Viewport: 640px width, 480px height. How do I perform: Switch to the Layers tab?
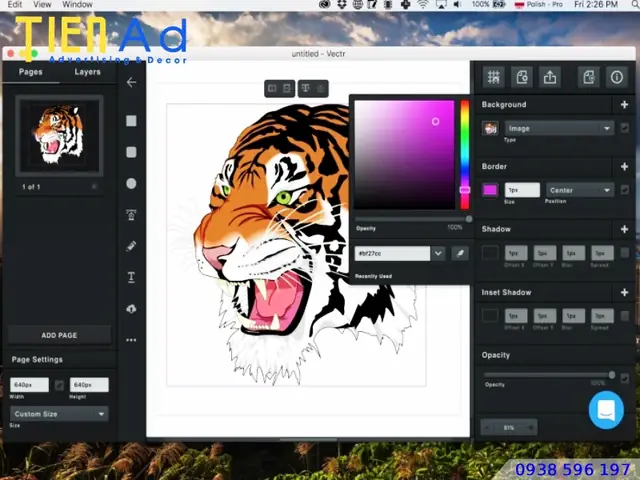(87, 72)
